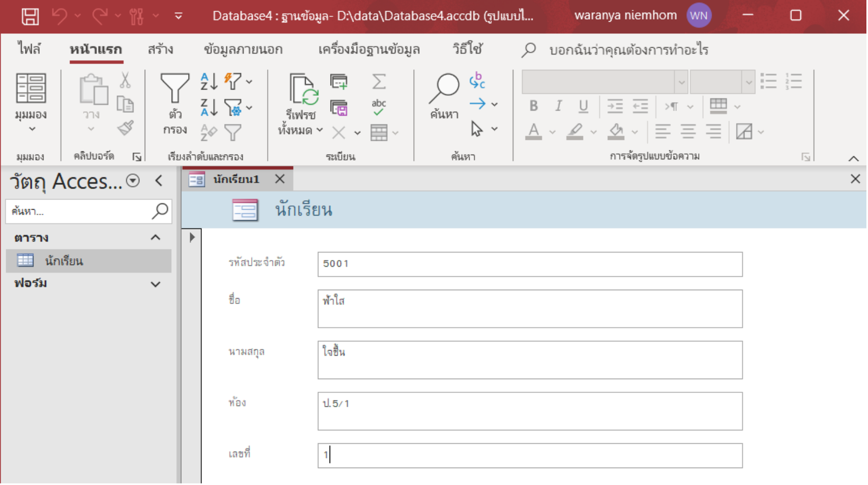Click the Find magnifier icon

click(444, 87)
